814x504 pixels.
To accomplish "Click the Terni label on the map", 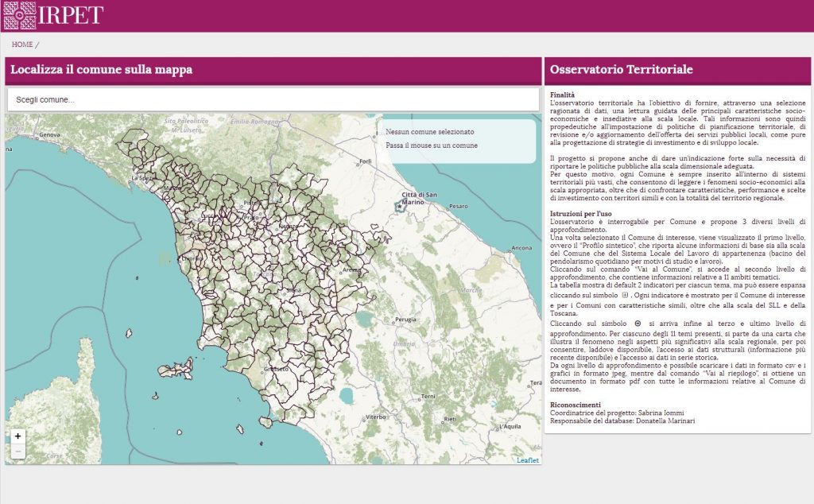I will 428,397.
